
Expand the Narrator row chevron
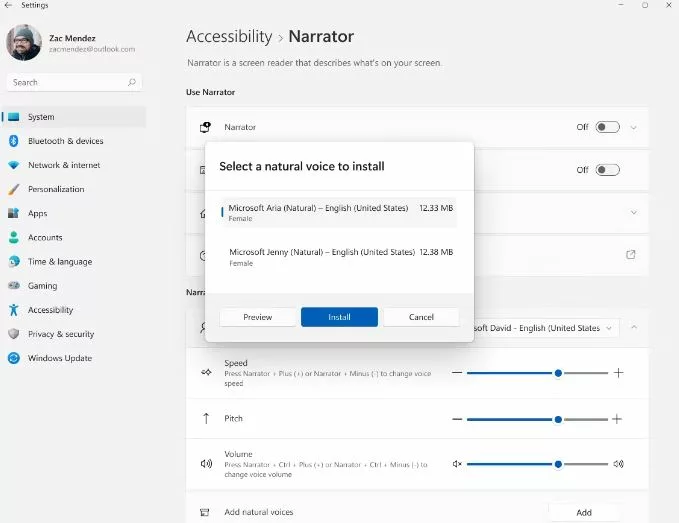(x=634, y=128)
